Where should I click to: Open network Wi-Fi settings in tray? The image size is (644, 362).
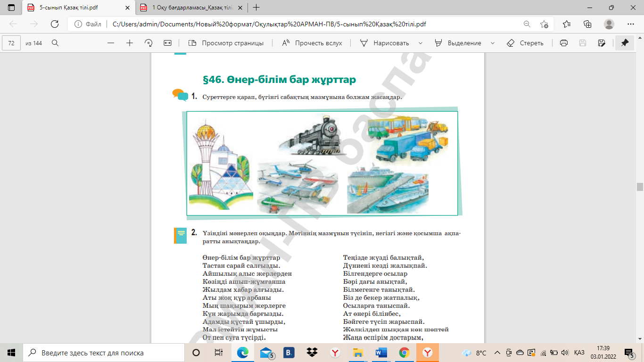pyautogui.click(x=543, y=353)
